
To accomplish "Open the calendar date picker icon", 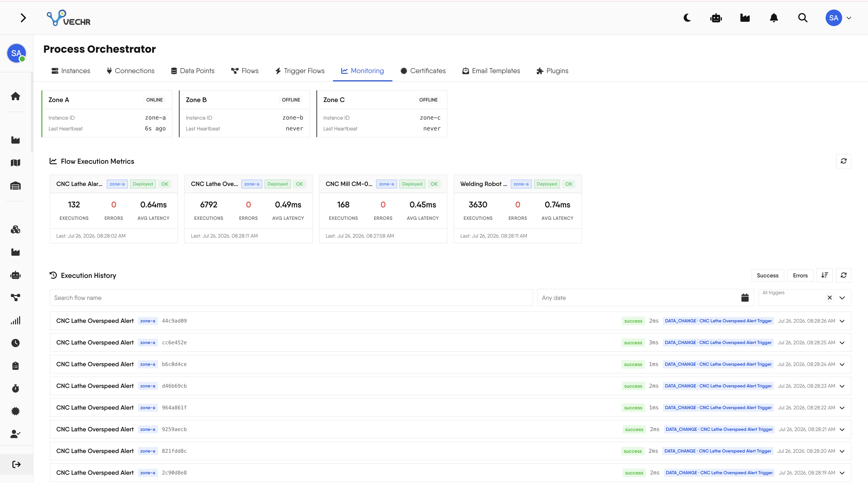I will (x=745, y=297).
